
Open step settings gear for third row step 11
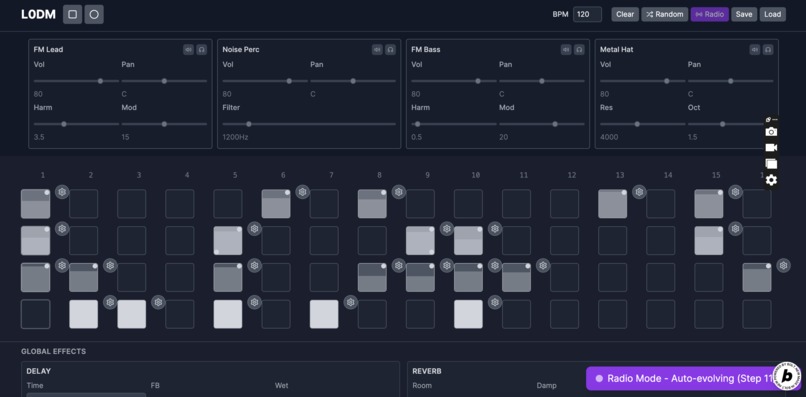[x=543, y=265]
